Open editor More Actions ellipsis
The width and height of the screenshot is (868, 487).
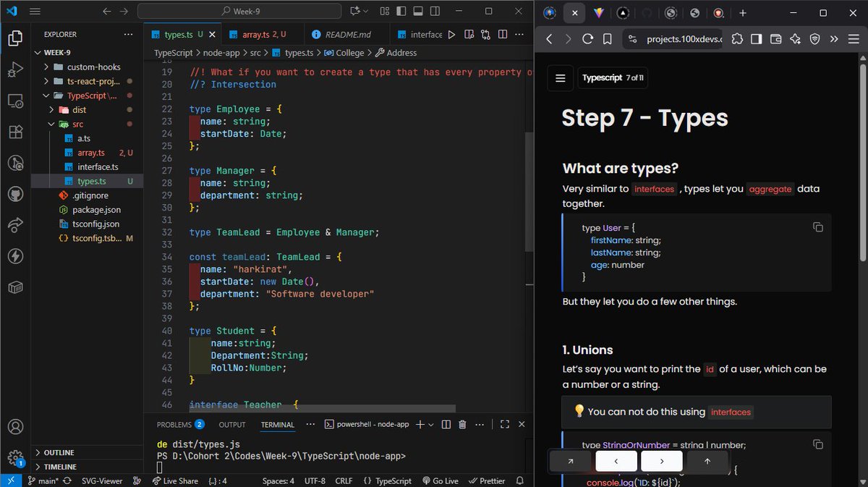(518, 34)
